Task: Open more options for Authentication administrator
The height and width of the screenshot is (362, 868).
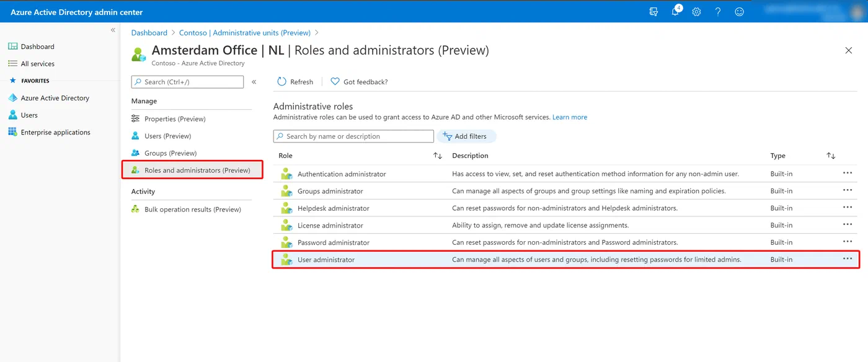Action: point(848,174)
